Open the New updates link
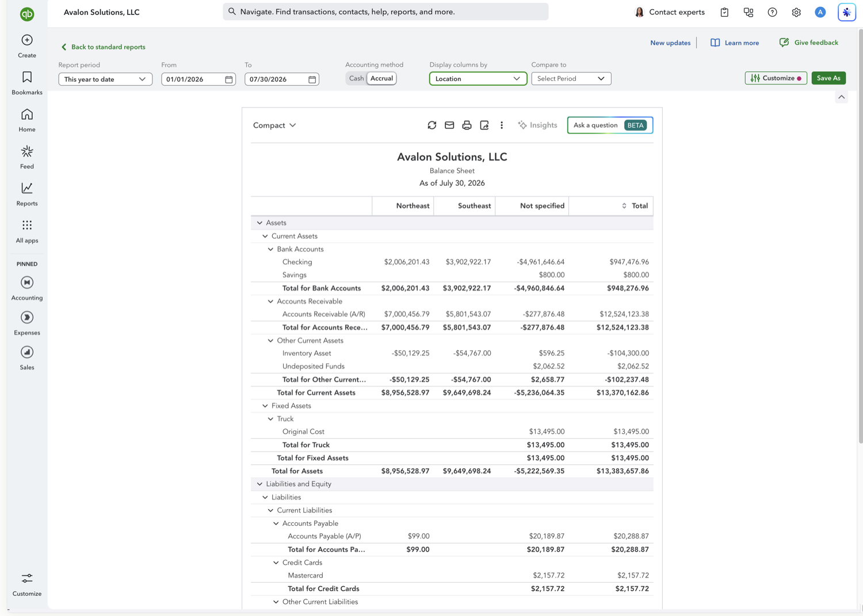Screen dimensions: 863x616 tap(670, 43)
